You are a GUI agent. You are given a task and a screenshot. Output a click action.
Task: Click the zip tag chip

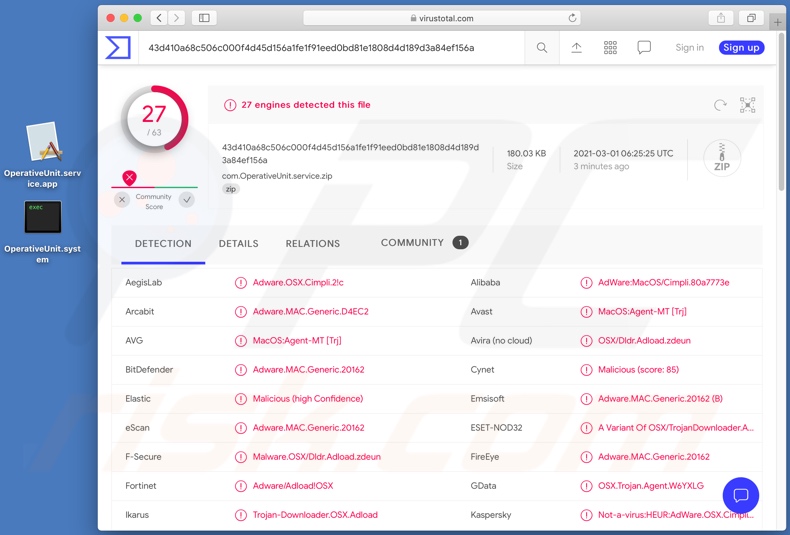coord(231,189)
